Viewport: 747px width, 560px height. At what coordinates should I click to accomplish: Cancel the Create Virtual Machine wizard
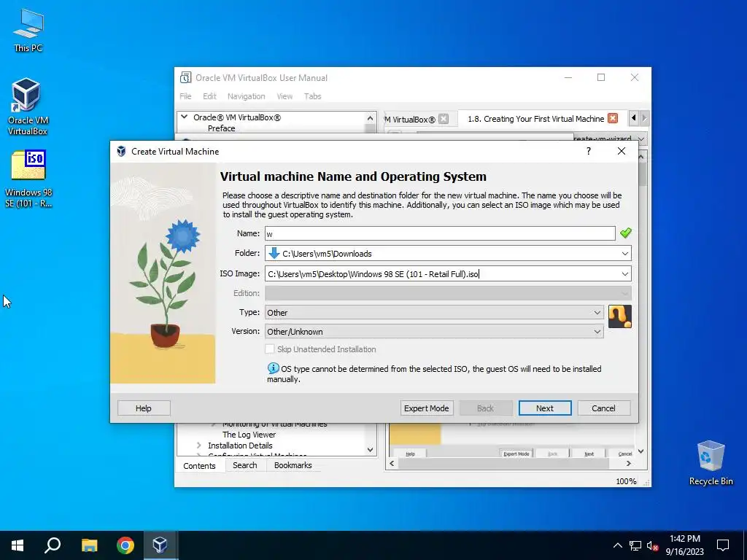click(603, 408)
